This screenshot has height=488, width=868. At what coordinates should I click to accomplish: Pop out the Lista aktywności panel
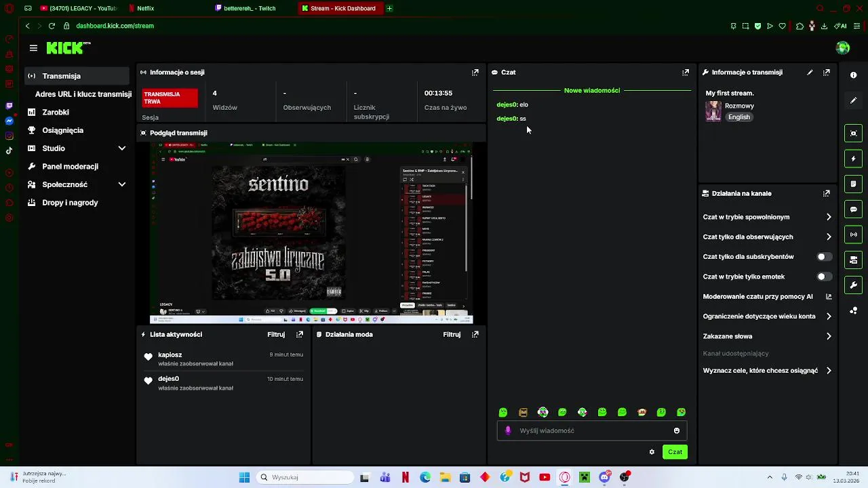tap(300, 334)
